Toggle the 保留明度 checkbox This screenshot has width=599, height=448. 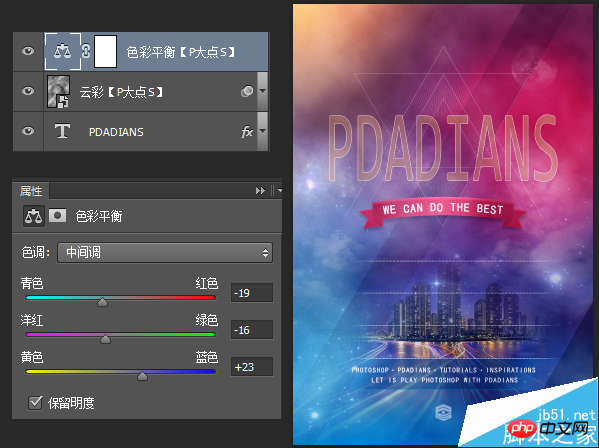pos(36,403)
